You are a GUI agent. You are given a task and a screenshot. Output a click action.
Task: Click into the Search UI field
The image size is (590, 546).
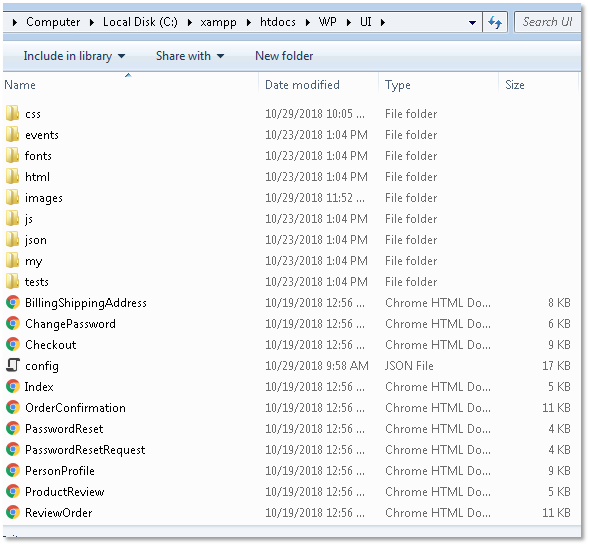pyautogui.click(x=547, y=22)
